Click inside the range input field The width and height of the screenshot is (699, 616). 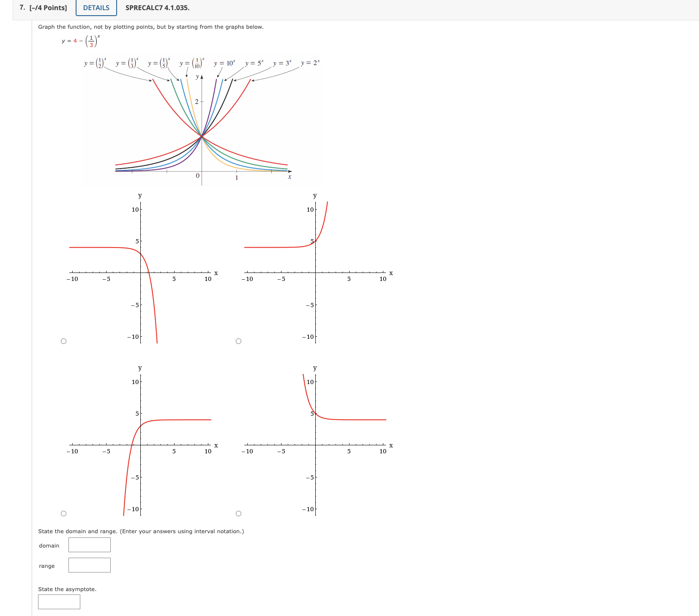tap(89, 565)
